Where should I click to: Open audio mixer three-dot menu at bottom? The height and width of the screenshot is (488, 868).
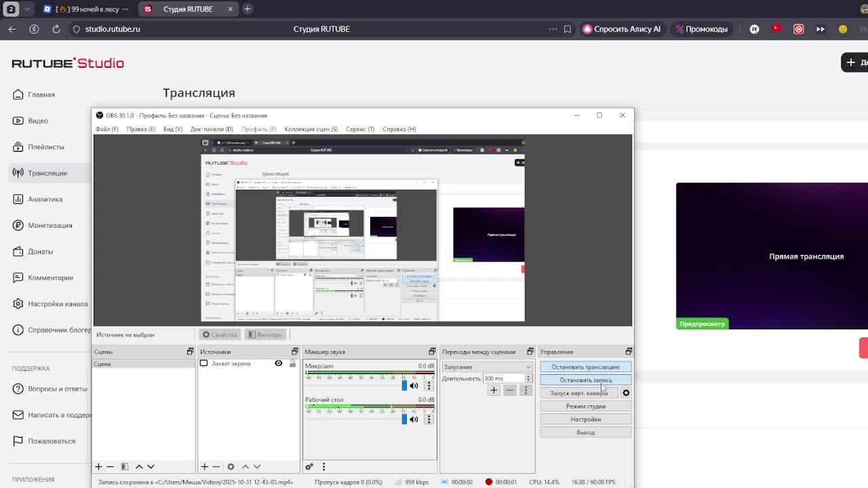(x=323, y=466)
